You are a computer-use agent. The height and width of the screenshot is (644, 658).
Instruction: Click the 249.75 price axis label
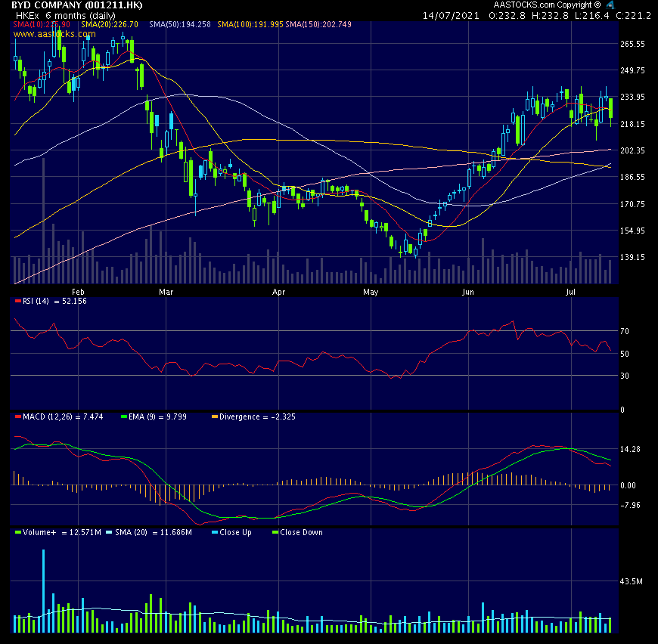632,70
